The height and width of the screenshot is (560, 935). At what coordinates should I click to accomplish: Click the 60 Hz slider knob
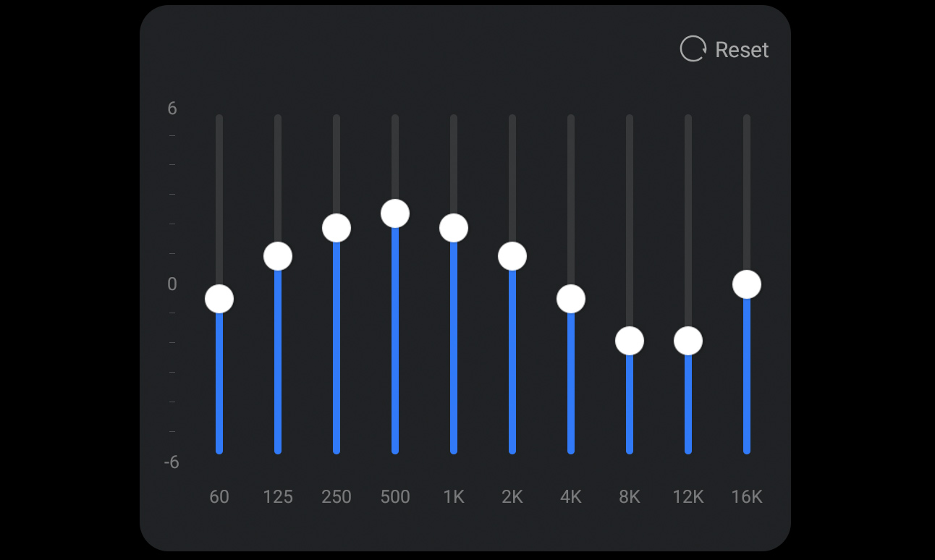coord(219,299)
